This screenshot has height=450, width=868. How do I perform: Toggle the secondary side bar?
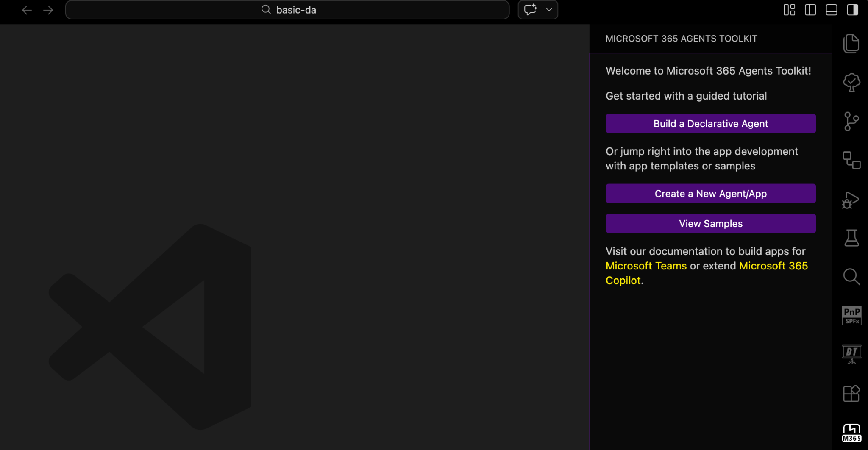tap(852, 10)
